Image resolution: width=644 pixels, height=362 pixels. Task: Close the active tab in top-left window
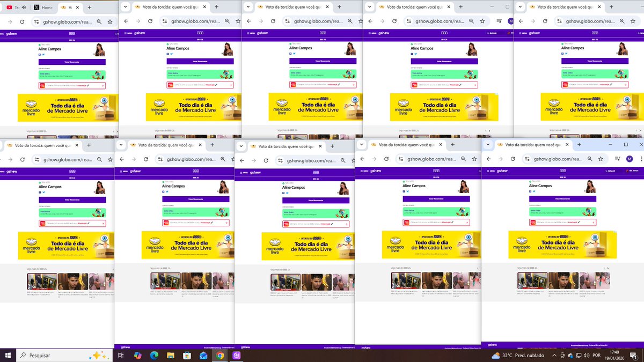click(78, 8)
